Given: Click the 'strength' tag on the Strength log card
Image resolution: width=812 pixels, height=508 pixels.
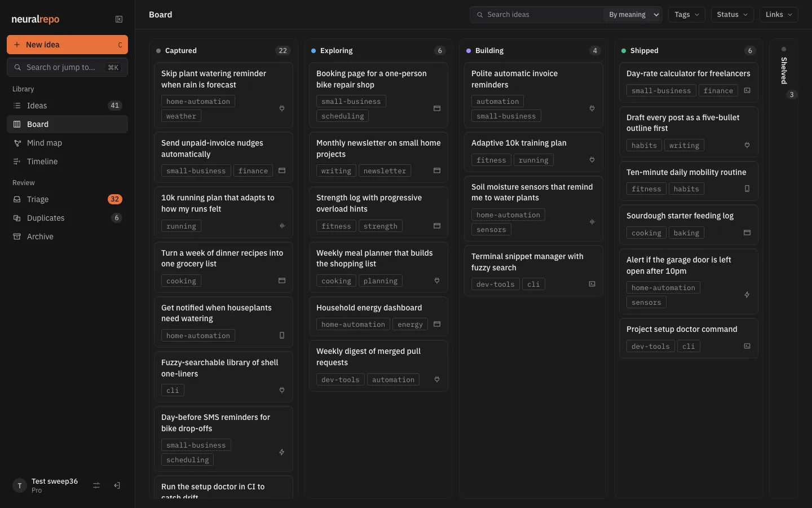Looking at the screenshot, I should tap(380, 226).
